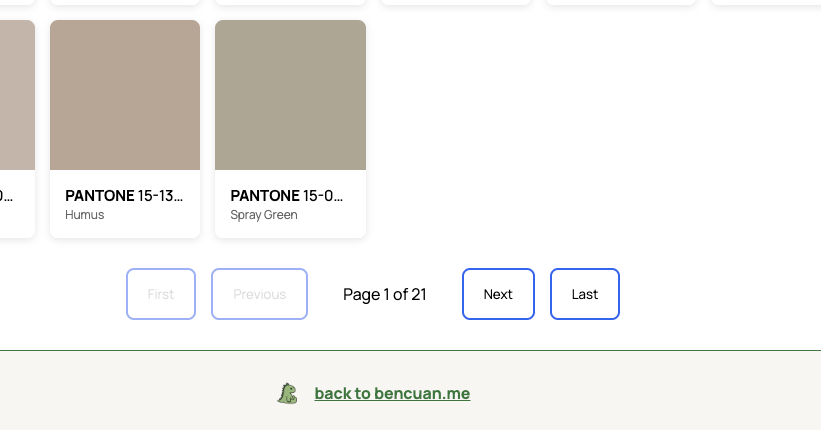Click the PANTONE 15-13 title on Humus card
This screenshot has height=430, width=821.
[x=124, y=196]
